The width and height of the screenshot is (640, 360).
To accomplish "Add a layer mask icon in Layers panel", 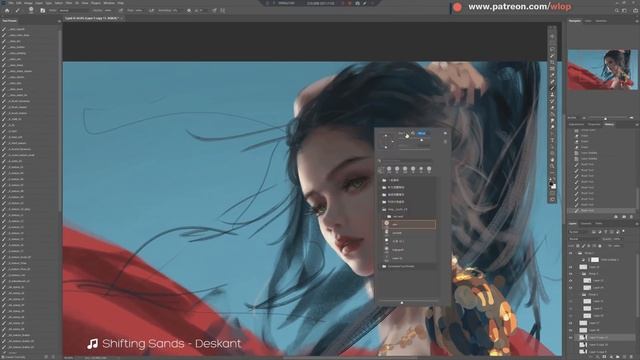I will tap(604, 357).
